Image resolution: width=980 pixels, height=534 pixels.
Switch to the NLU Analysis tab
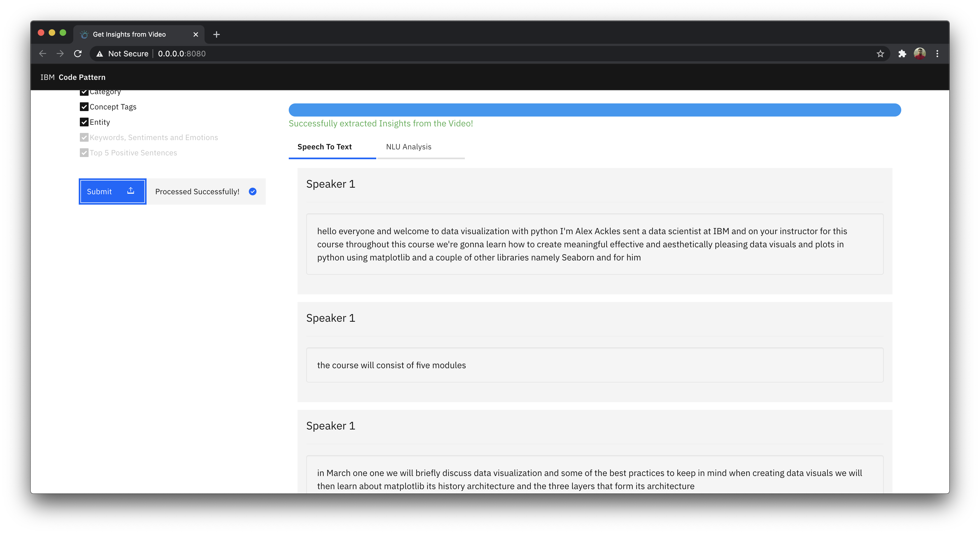point(409,147)
